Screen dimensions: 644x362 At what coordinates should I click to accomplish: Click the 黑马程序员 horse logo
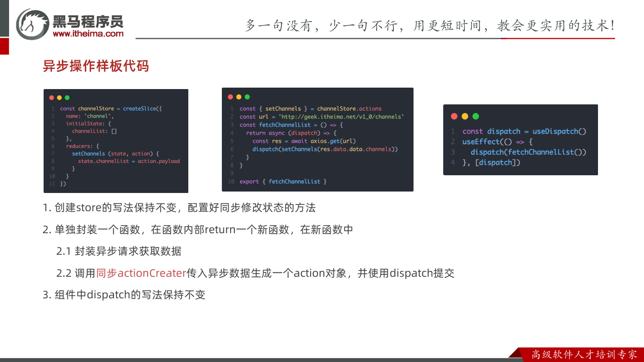coord(33,24)
